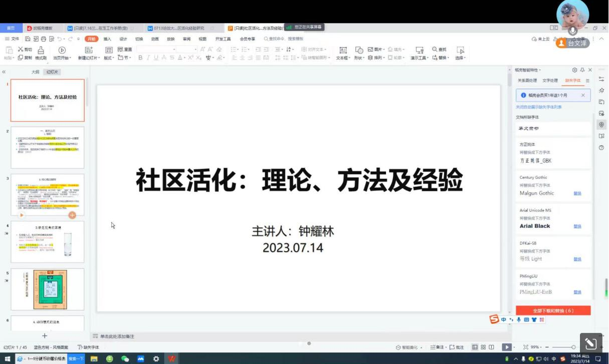The image size is (609, 364).
Task: Toggle strikethrough formatting
Action: point(172,58)
